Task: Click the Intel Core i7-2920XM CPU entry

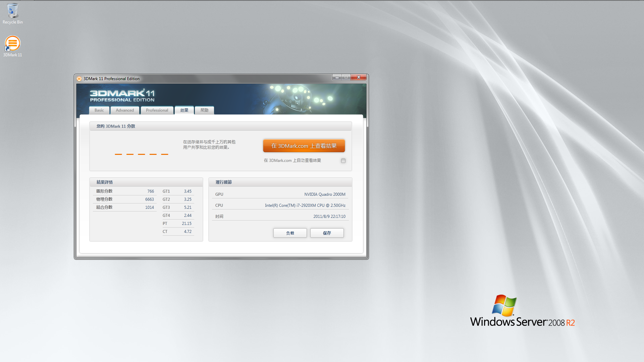Action: [305, 205]
